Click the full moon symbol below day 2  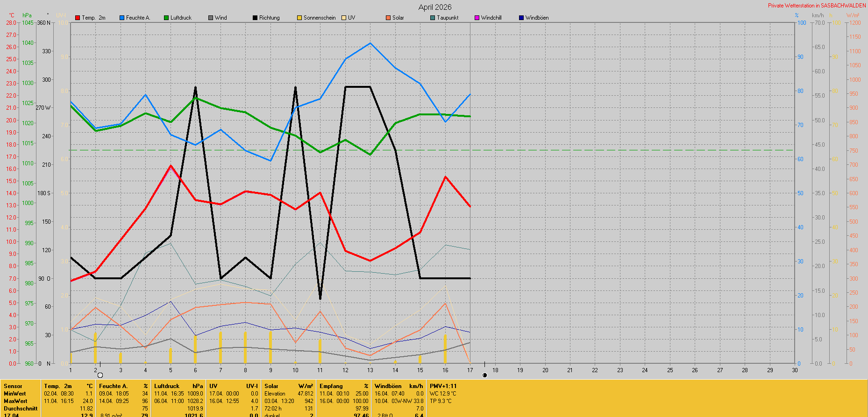coord(100,375)
